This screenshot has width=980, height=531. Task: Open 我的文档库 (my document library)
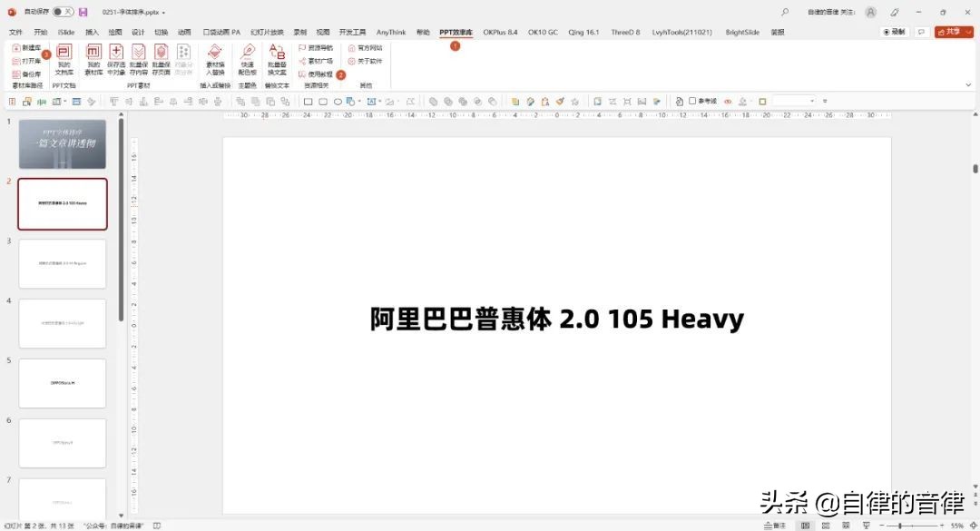click(64, 60)
